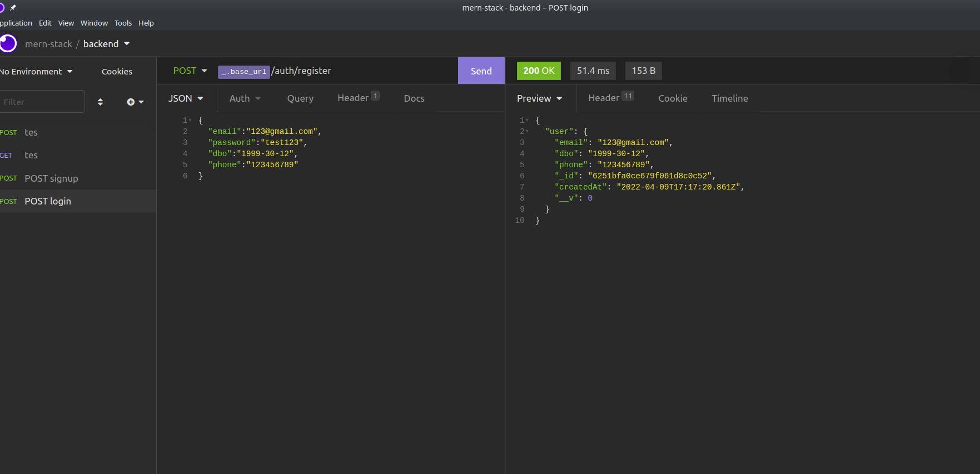Select the POST tes request
980x474 pixels.
(x=78, y=132)
